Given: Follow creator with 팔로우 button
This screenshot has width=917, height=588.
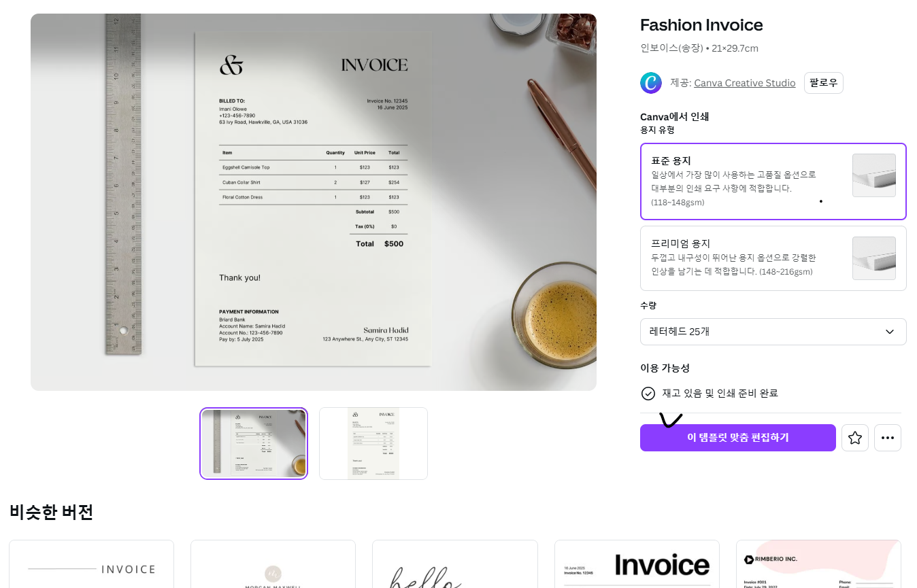Looking at the screenshot, I should pyautogui.click(x=824, y=83).
